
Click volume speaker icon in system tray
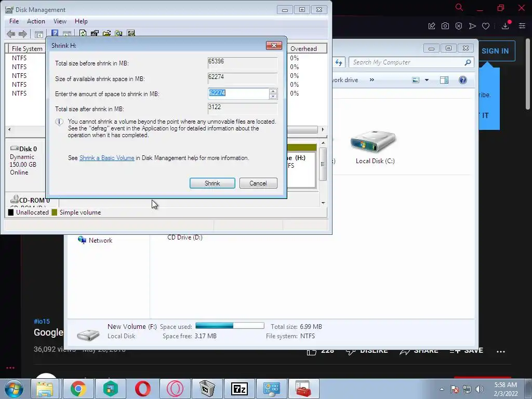coord(480,389)
